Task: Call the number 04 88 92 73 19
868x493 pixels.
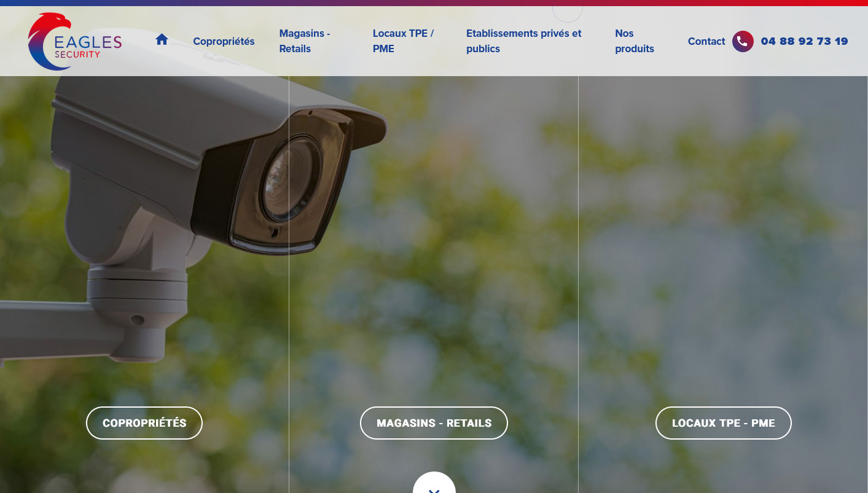Action: (803, 41)
